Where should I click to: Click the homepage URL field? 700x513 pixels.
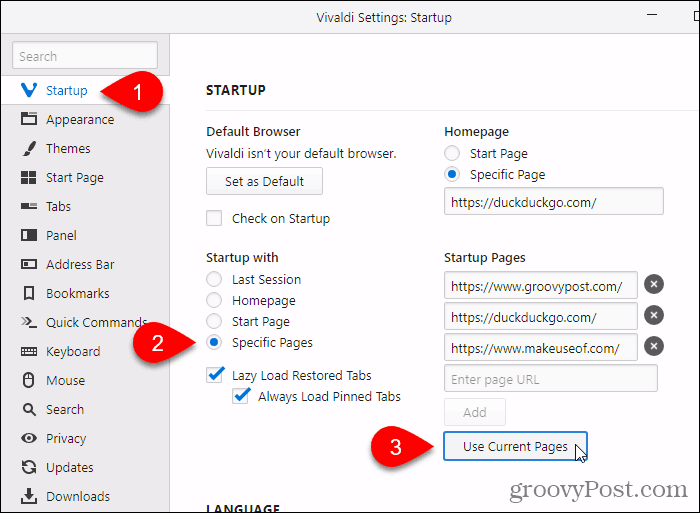coord(554,201)
